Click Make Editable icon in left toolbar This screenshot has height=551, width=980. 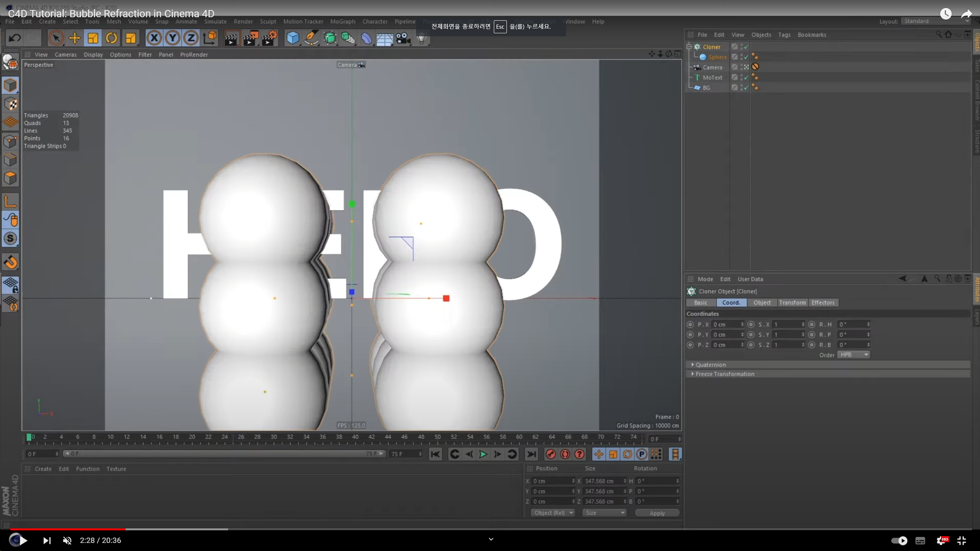coord(10,62)
